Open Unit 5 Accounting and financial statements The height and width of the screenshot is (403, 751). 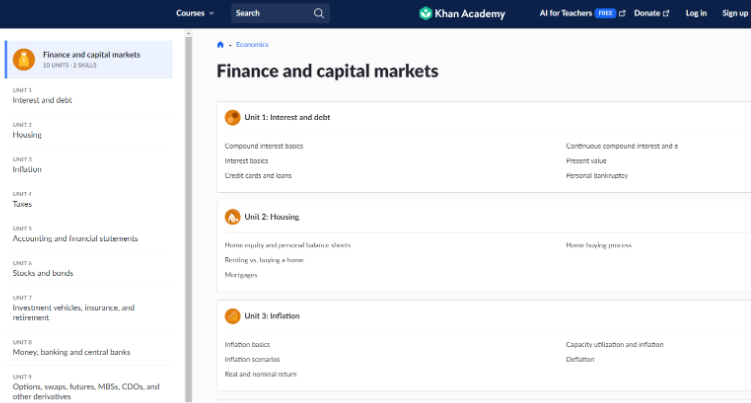pyautogui.click(x=89, y=234)
